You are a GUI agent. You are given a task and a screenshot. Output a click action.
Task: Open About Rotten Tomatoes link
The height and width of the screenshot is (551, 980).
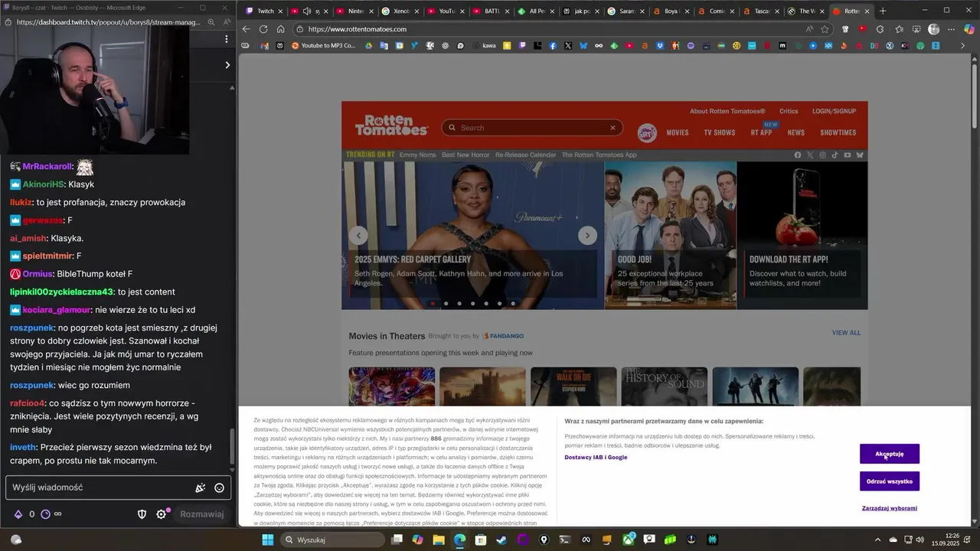pyautogui.click(x=727, y=111)
